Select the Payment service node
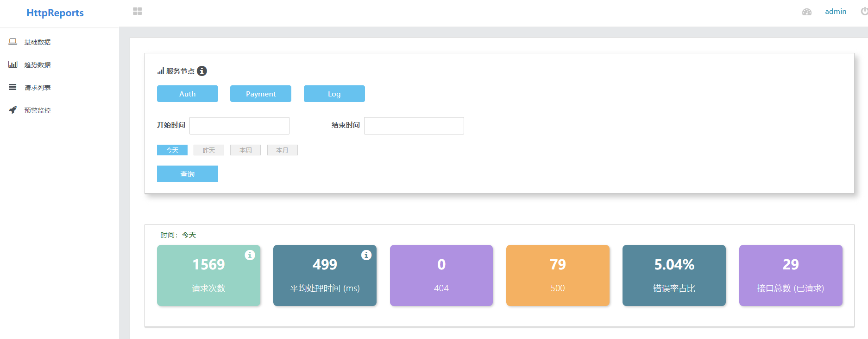Screen dimensions: 868x339 [x=261, y=94]
